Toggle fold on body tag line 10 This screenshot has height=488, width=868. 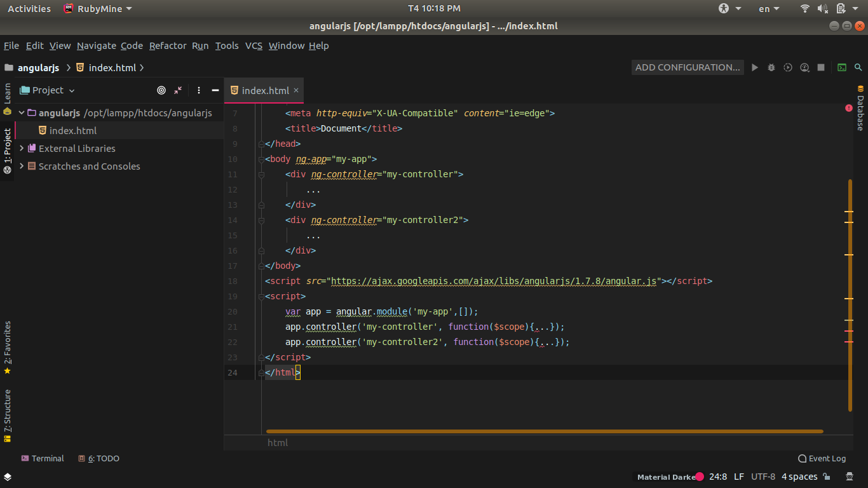pyautogui.click(x=261, y=159)
